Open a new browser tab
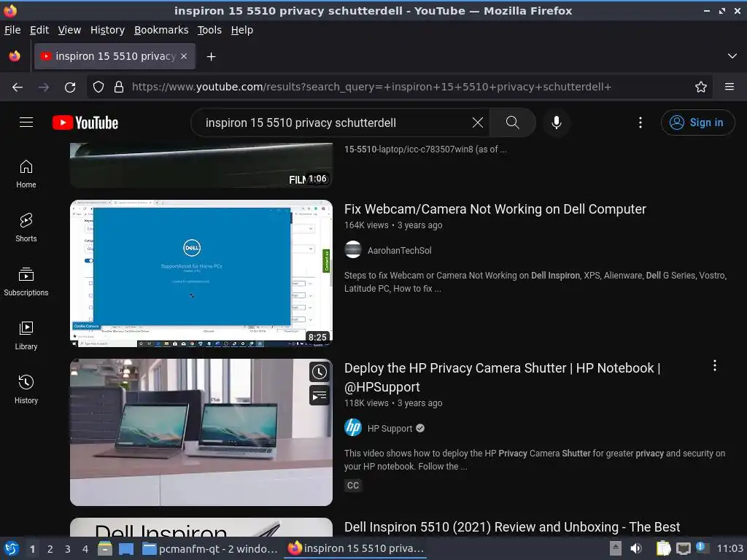The height and width of the screenshot is (560, 747). (x=211, y=56)
